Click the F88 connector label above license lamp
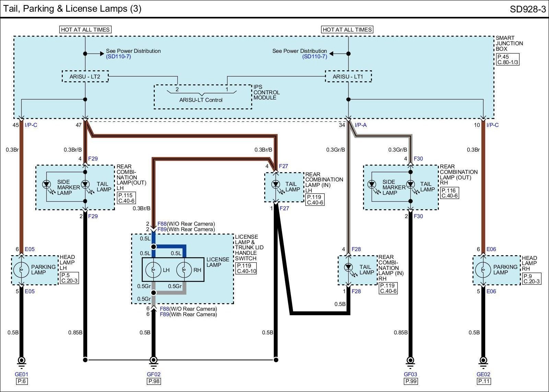 [x=162, y=224]
